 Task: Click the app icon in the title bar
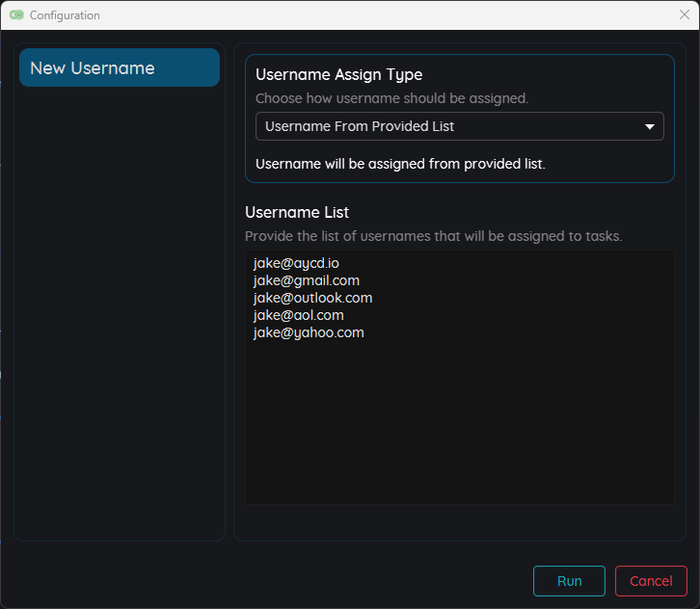click(16, 15)
